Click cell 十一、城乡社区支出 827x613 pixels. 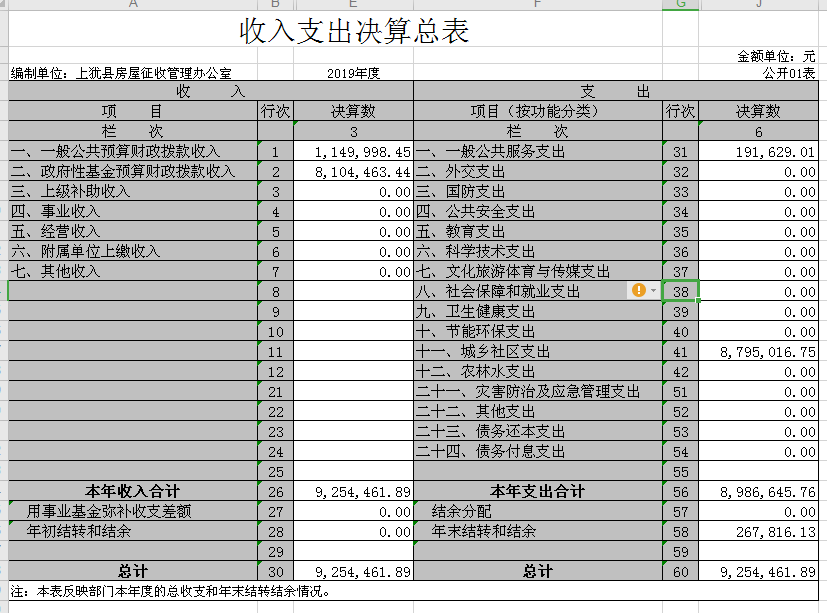[x=538, y=351]
